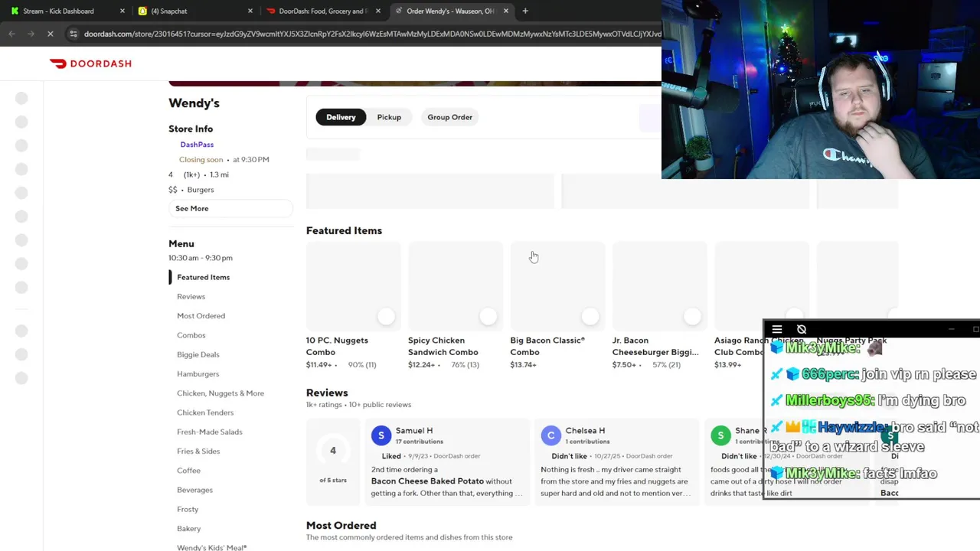The image size is (980, 551).
Task: Start a Group Order
Action: pos(450,117)
